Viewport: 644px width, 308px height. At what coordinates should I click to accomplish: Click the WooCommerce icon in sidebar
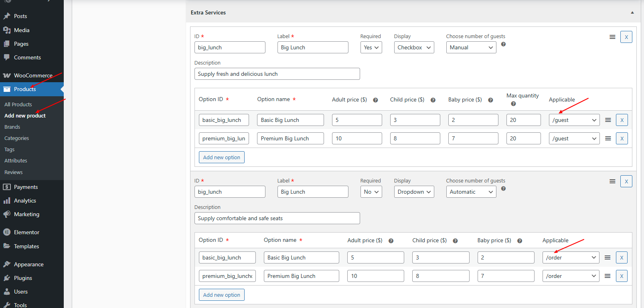[x=7, y=75]
